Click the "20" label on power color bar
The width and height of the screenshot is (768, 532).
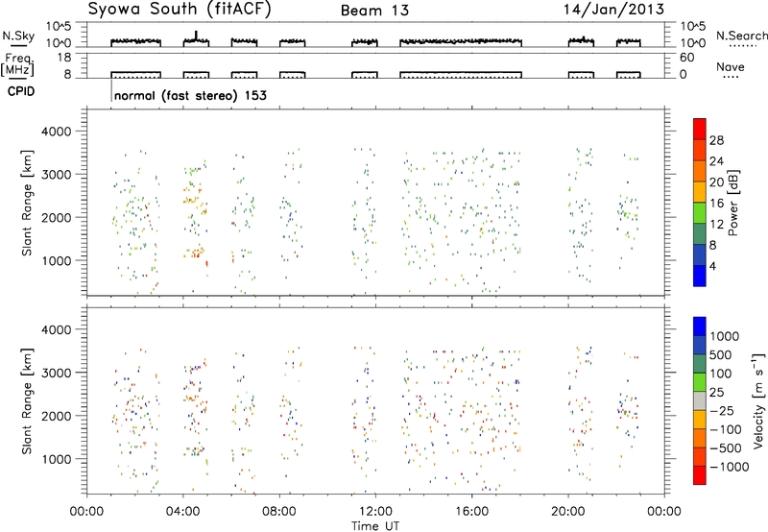[716, 182]
